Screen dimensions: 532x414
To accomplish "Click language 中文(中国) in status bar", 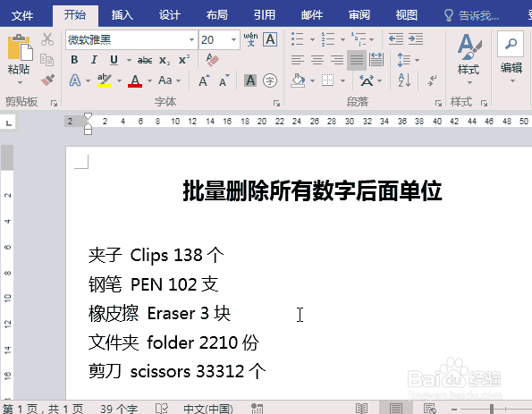I will pyautogui.click(x=208, y=409).
